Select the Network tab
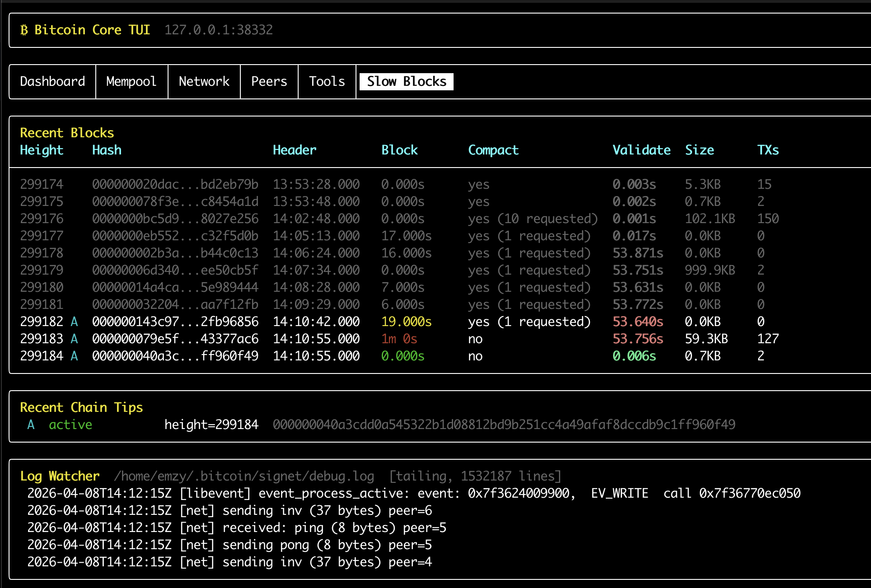 (x=204, y=81)
